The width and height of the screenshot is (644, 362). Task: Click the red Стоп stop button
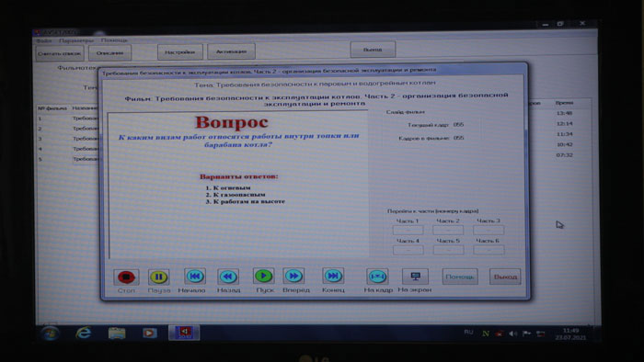(x=126, y=277)
